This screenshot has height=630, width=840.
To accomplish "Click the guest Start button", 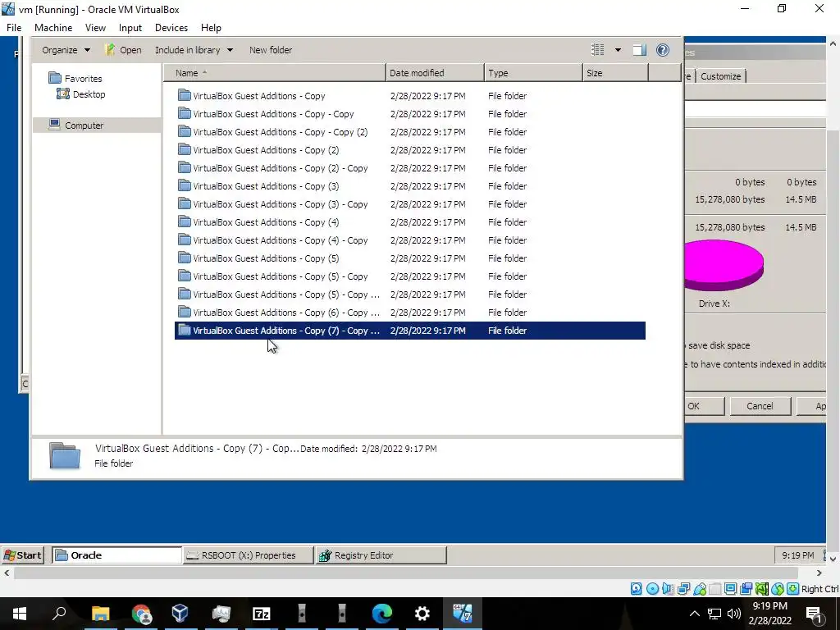I will pos(22,555).
